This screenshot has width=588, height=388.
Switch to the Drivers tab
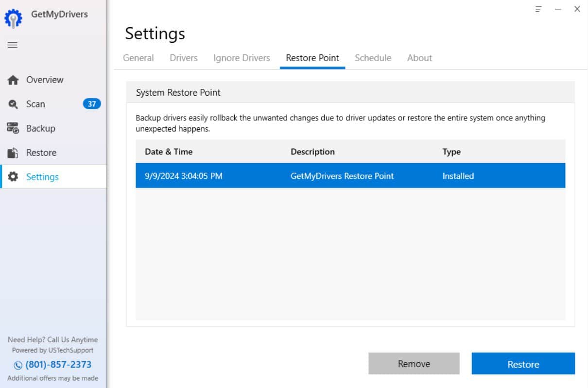184,58
